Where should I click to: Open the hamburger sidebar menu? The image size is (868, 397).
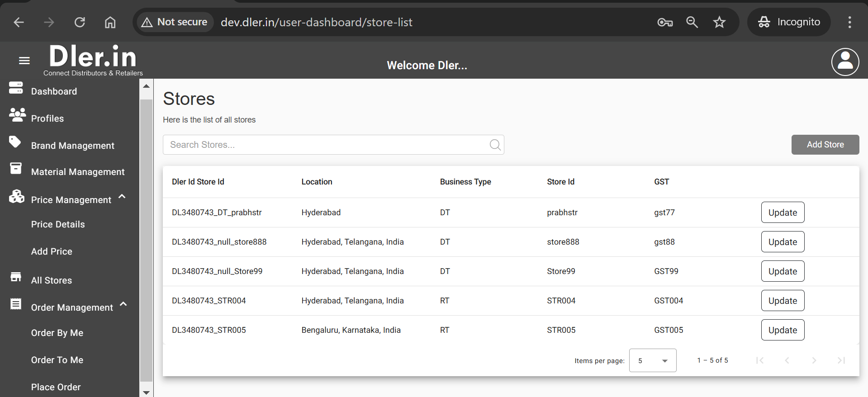(x=24, y=61)
